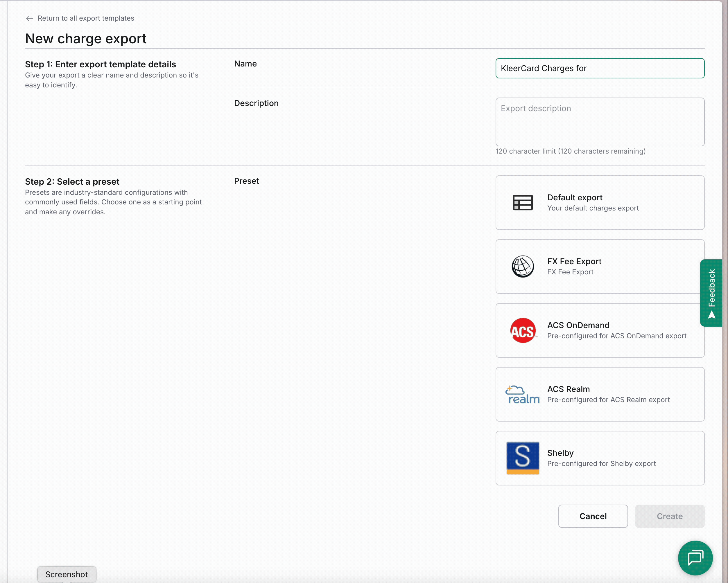
Task: Choose the Shelby preset title
Action: point(560,453)
